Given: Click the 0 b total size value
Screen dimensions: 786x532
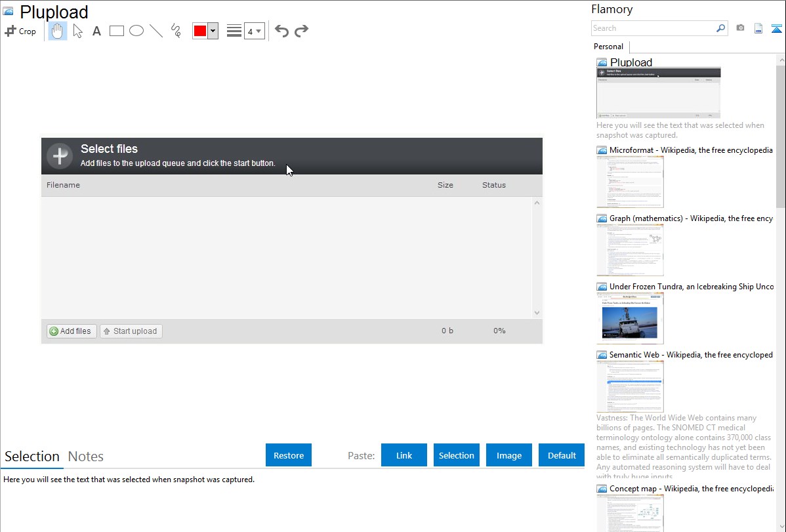Looking at the screenshot, I should 447,331.
